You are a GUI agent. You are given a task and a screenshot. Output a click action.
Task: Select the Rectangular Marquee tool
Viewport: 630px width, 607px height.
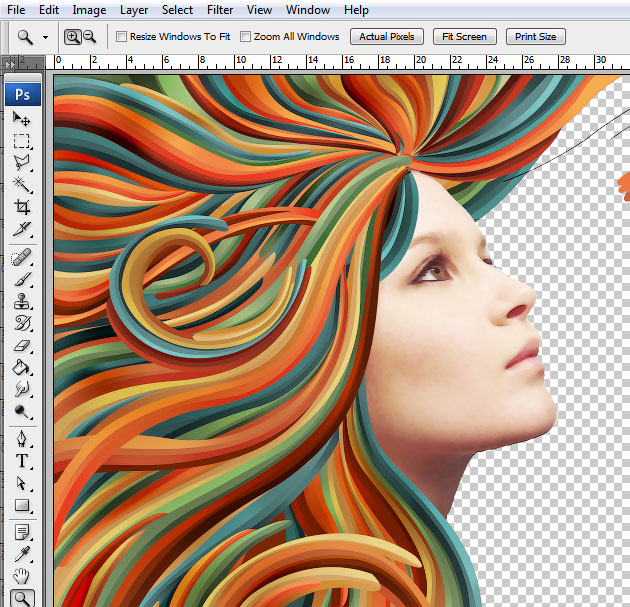(x=22, y=141)
